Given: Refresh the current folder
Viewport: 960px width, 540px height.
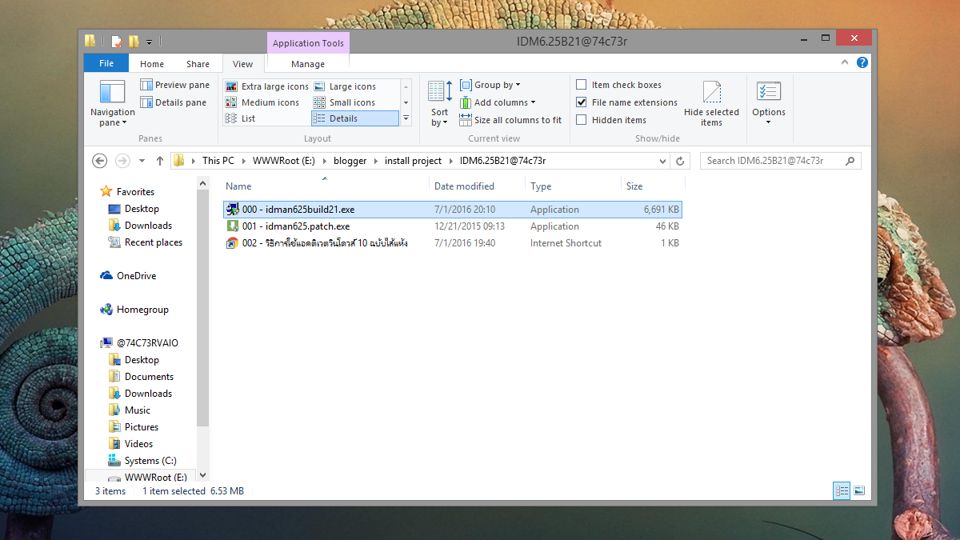Looking at the screenshot, I should pos(680,161).
